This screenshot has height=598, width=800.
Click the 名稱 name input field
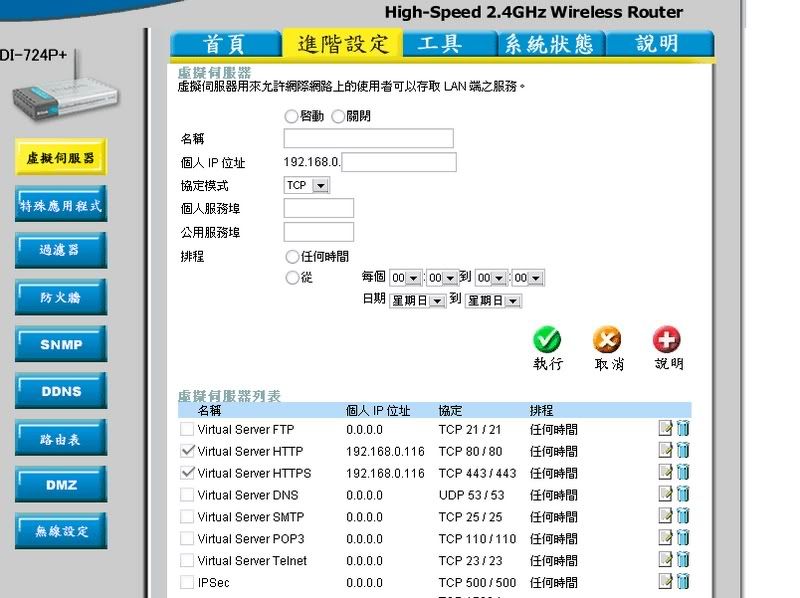click(x=368, y=139)
